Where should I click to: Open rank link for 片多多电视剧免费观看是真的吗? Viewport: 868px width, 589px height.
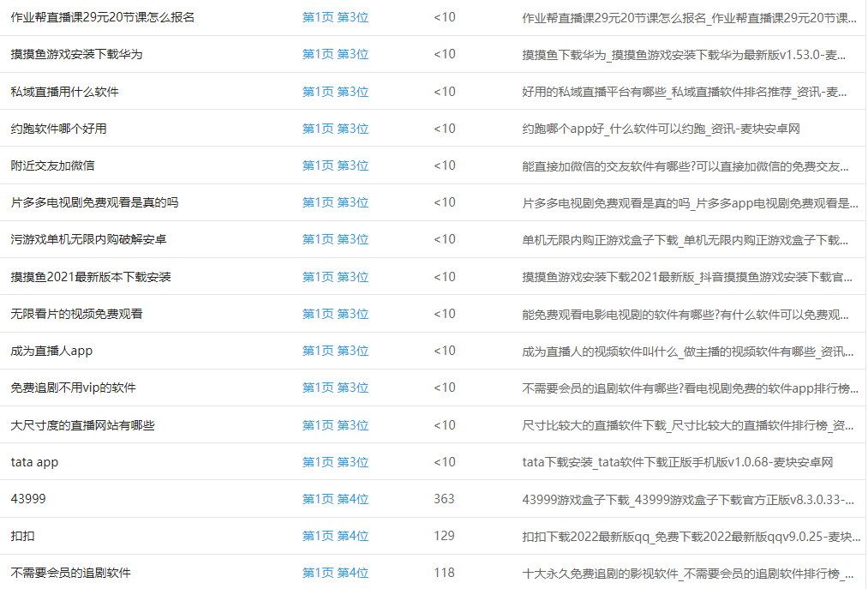point(336,202)
